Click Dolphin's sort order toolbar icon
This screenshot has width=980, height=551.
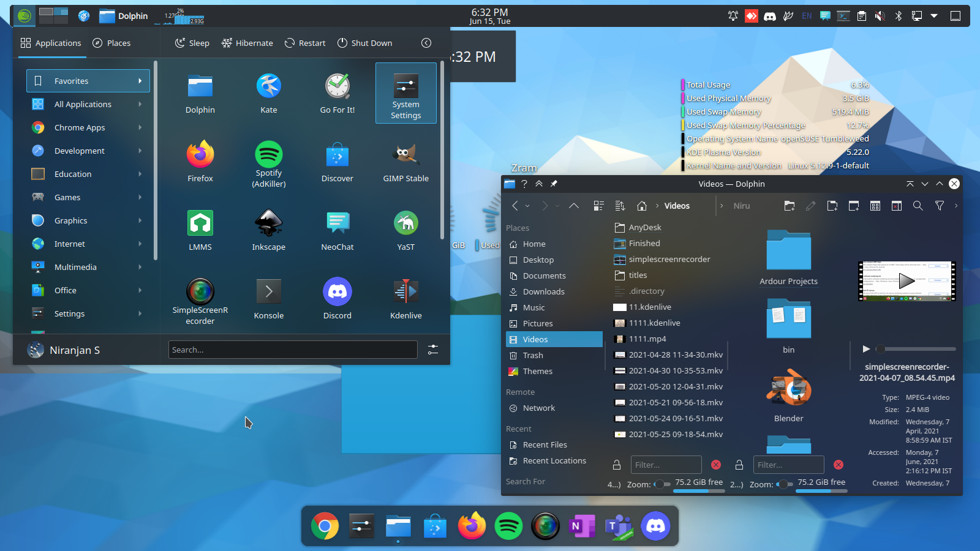pyautogui.click(x=620, y=206)
